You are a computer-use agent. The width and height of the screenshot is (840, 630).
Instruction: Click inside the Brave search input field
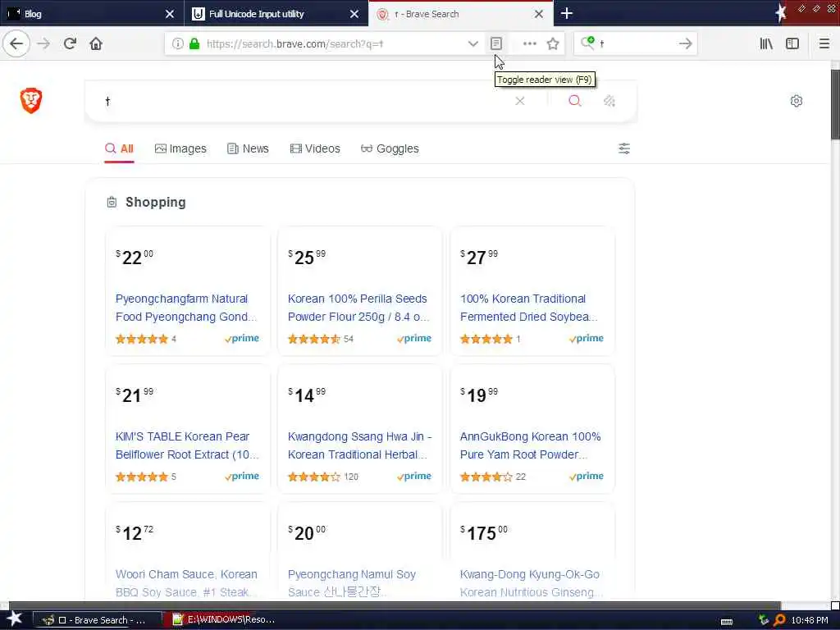(x=305, y=101)
